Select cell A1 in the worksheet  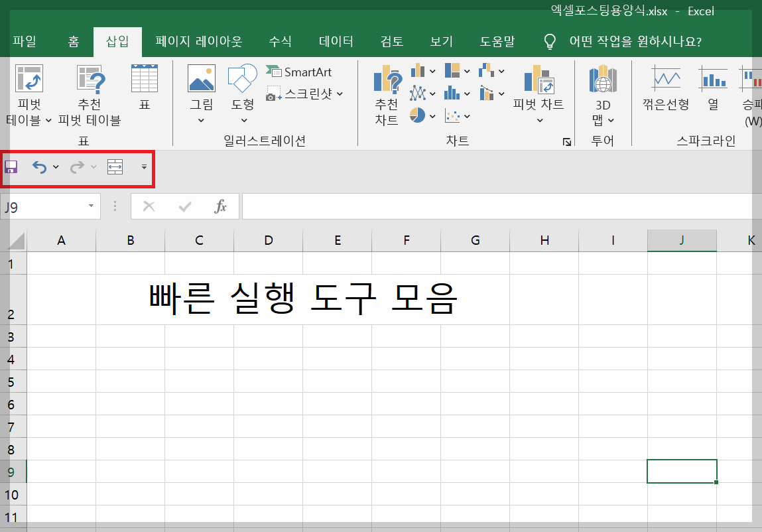(x=61, y=263)
